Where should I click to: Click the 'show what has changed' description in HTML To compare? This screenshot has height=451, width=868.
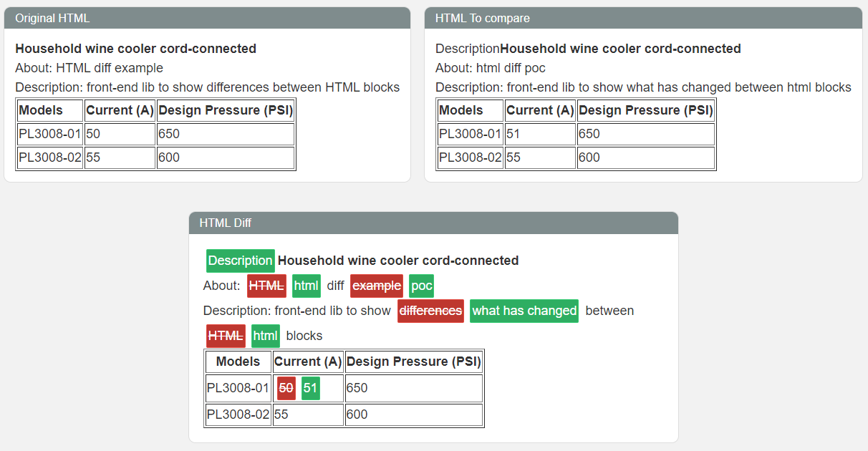coord(643,87)
